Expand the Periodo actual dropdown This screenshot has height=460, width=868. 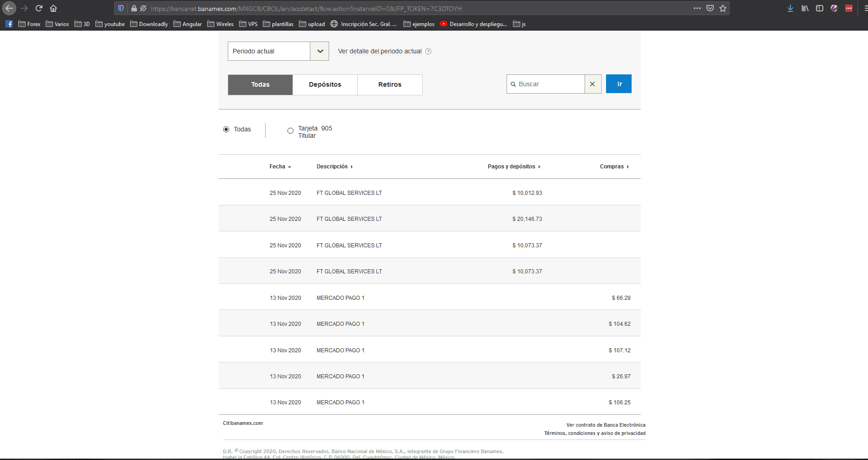tap(319, 51)
